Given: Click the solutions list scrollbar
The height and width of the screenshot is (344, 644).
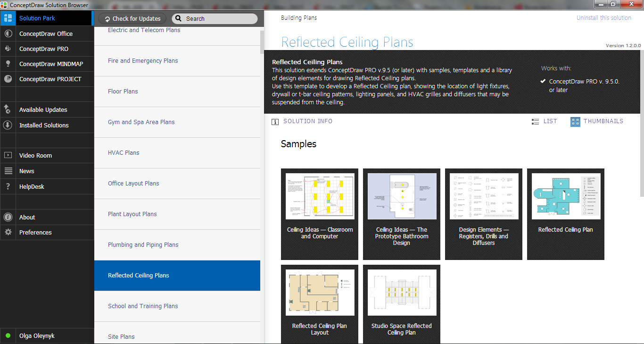Looking at the screenshot, I should (262, 42).
